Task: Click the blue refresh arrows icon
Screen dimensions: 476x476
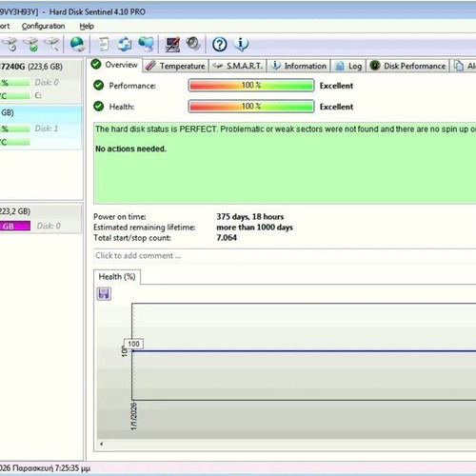Action: [x=125, y=44]
